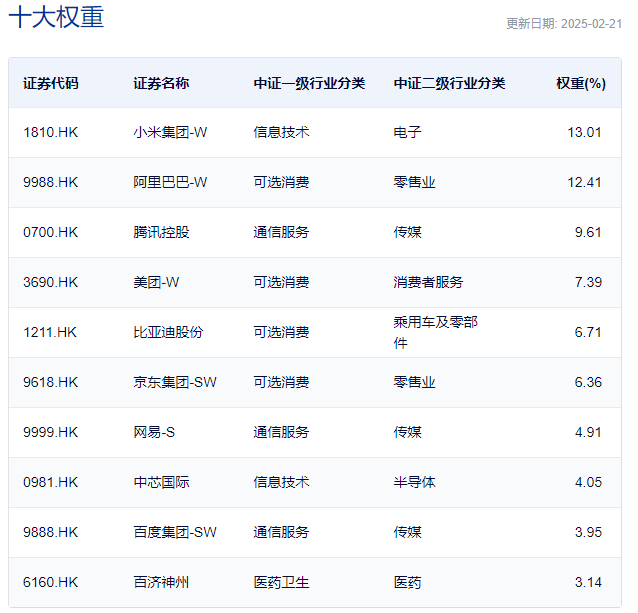Select the 阿里巴巴-W name cell
The width and height of the screenshot is (638, 613).
pyautogui.click(x=170, y=182)
